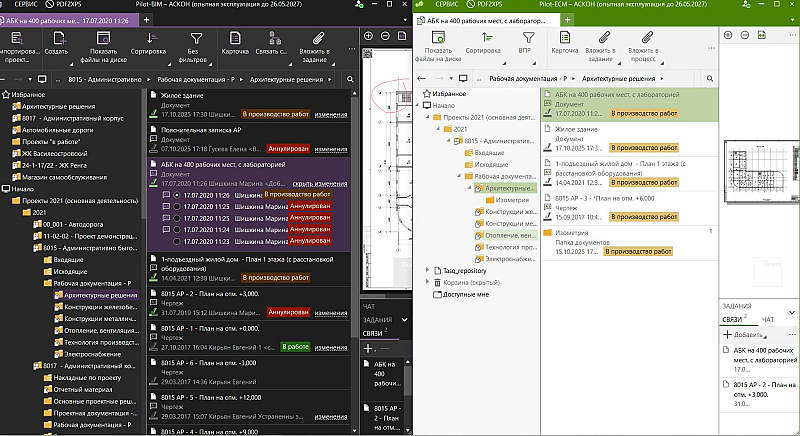Click the скрыть изменения link
The image size is (800, 436).
click(319, 184)
